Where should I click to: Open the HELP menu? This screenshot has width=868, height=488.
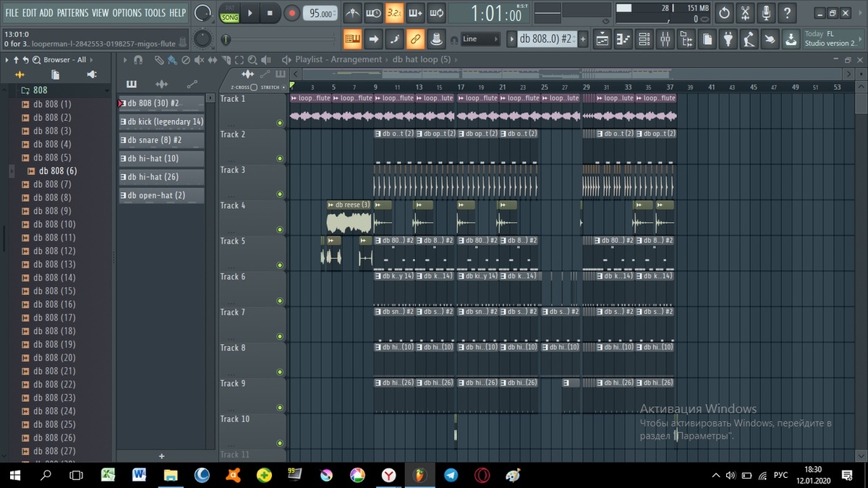(177, 13)
